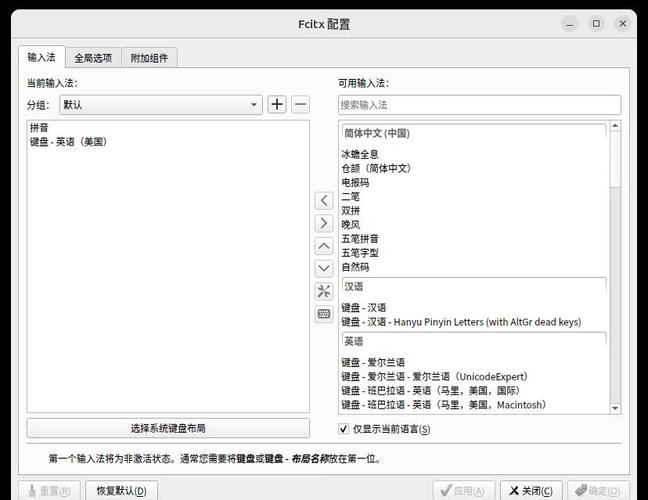
Task: Add a new input method group
Action: click(x=277, y=104)
